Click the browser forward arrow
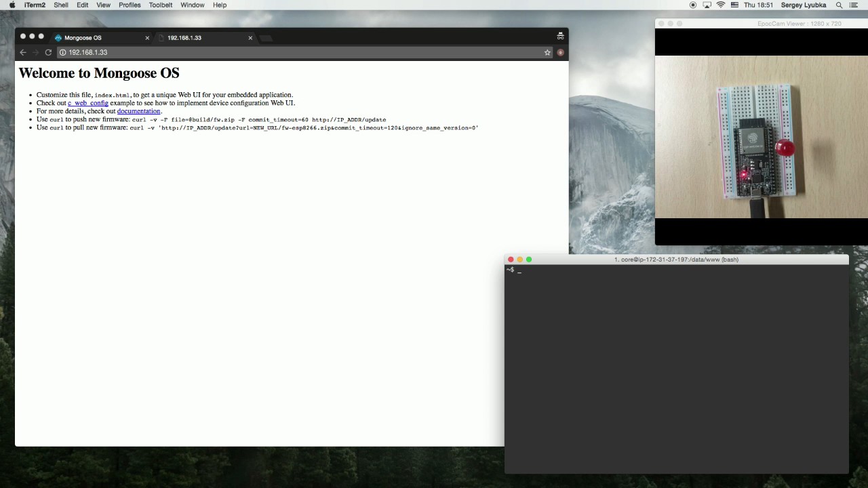 point(35,52)
